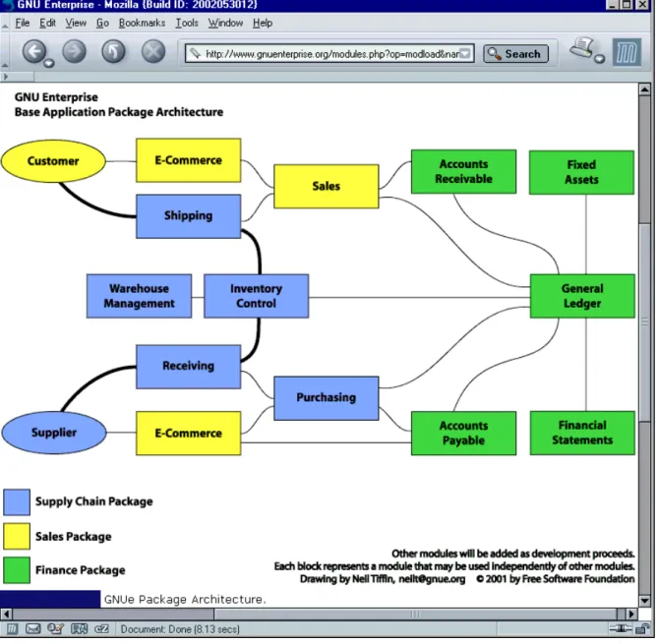
Task: Click the Receiving module box
Action: point(189,367)
